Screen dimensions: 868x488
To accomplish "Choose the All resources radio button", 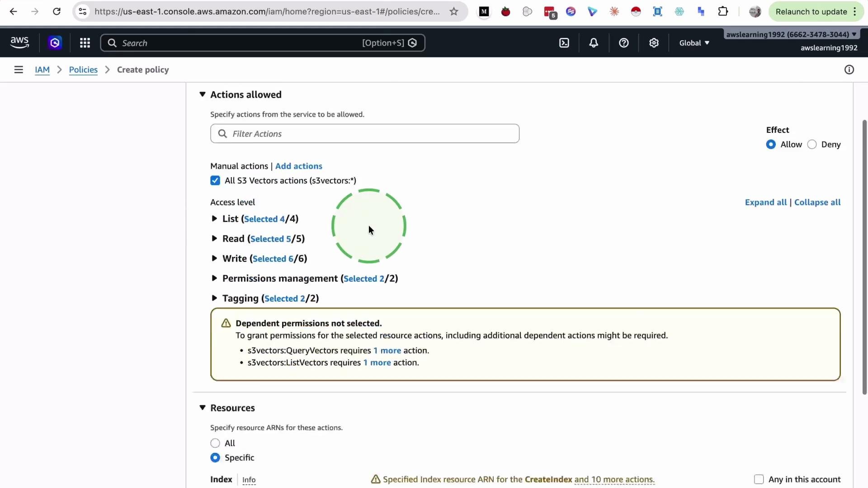I will click(x=215, y=443).
